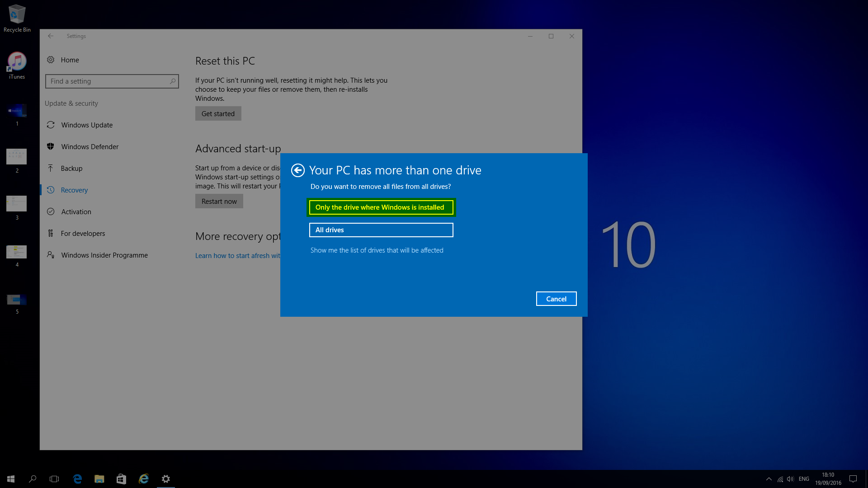Screen dimensions: 868x488
Task: Open taskbar search magnifier icon
Action: pos(33,479)
